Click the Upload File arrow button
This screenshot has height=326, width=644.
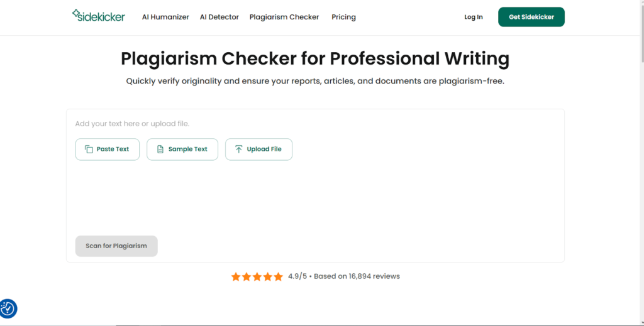[258, 149]
